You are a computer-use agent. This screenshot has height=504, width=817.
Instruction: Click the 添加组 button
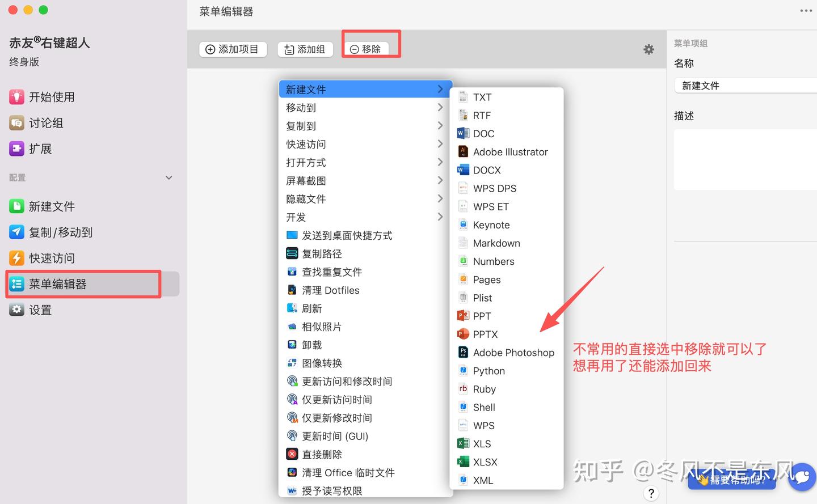tap(305, 49)
